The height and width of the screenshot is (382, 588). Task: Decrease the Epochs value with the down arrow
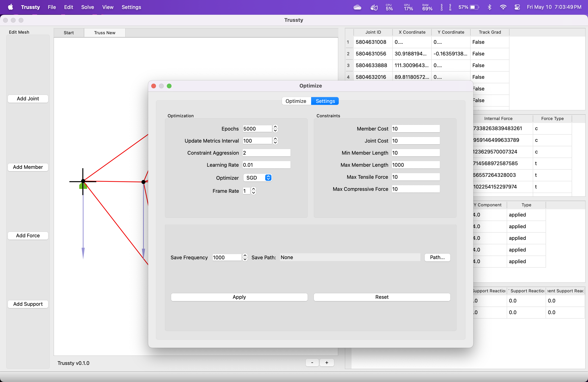coord(275,131)
